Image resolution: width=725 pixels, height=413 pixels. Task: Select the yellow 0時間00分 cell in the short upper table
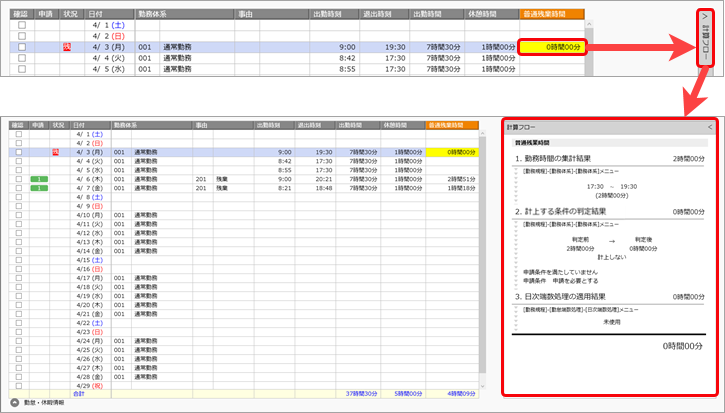pos(553,47)
